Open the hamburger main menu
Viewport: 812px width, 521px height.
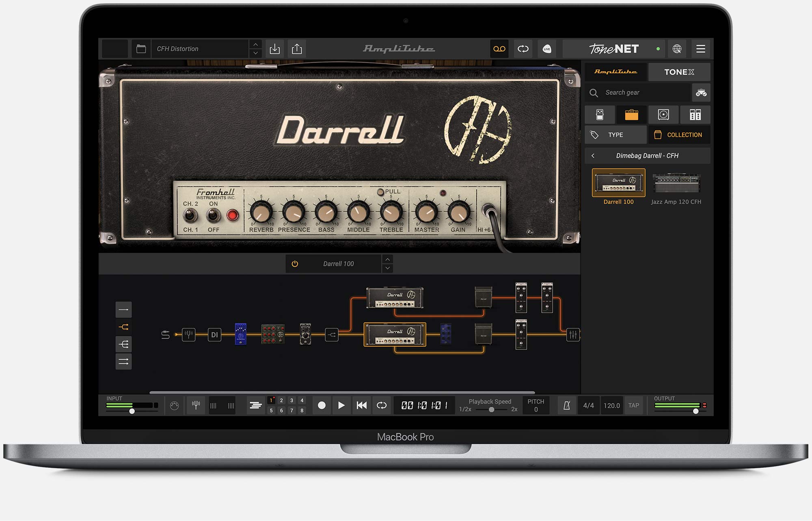[700, 49]
